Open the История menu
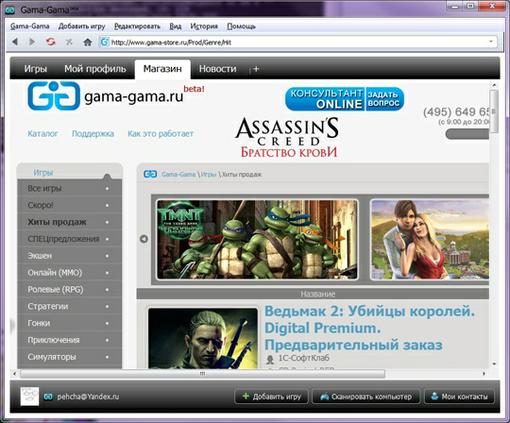The height and width of the screenshot is (423, 510). [204, 26]
